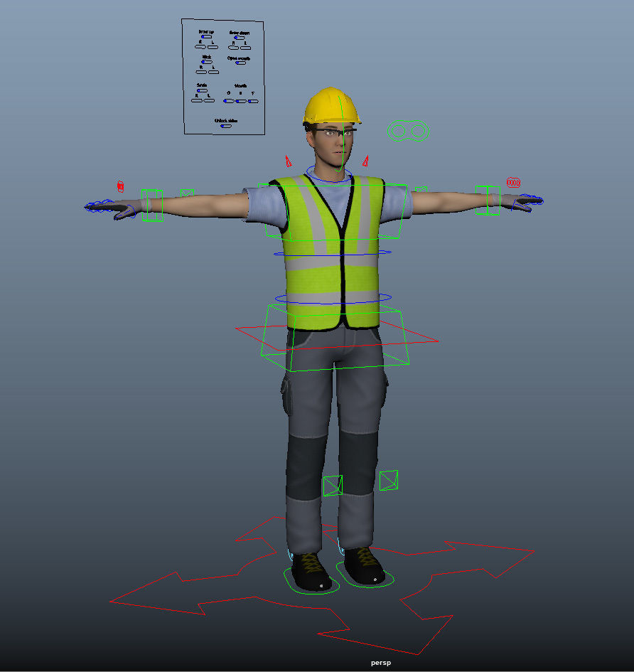
Task: Select lower blue spine ring at waist
Action: click(333, 298)
